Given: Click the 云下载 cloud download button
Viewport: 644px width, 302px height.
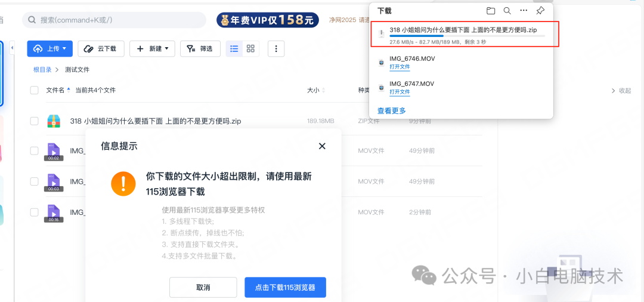Looking at the screenshot, I should (101, 48).
